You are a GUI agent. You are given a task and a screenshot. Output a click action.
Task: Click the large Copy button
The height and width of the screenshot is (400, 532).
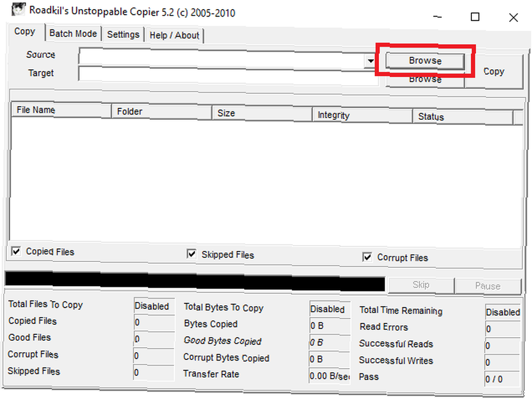[494, 72]
